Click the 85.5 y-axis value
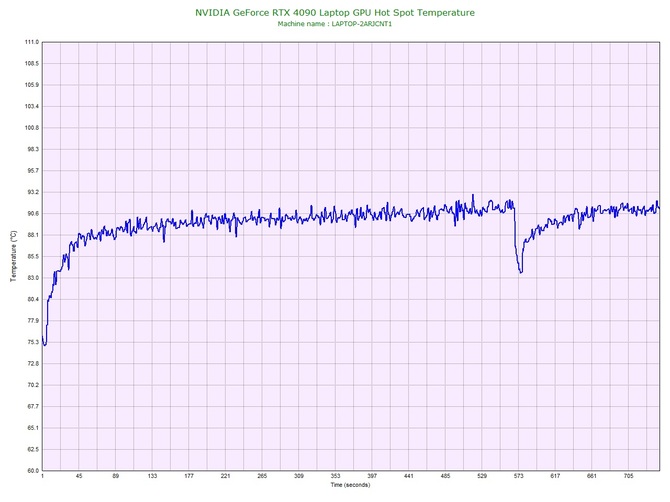This screenshot has width=670, height=502. tap(33, 256)
